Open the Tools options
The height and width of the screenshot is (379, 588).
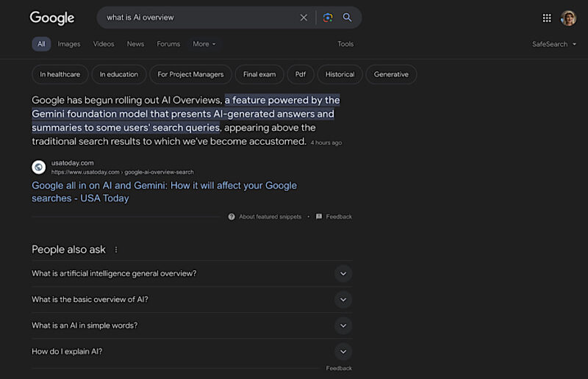click(345, 44)
